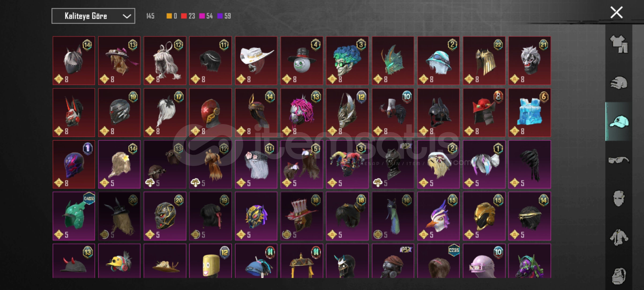Screen dimensions: 644x290
Task: Expand the Kaliteye Göre sort dropdown
Action: pyautogui.click(x=93, y=16)
